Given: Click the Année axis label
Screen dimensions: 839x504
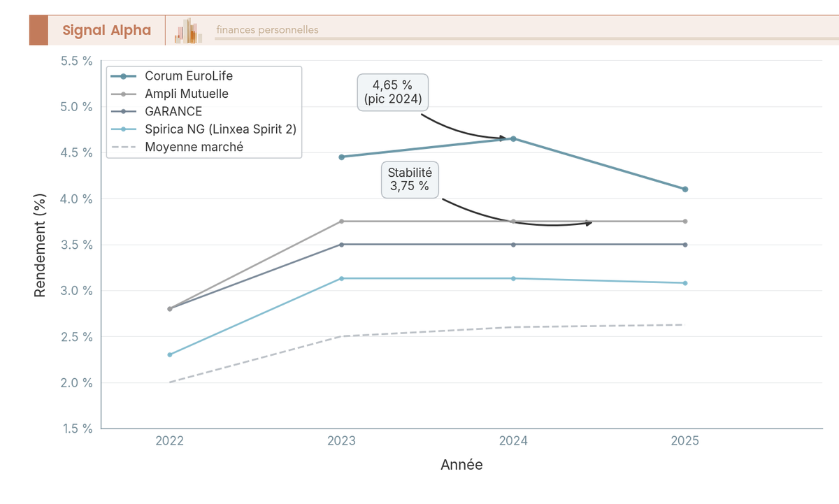Looking at the screenshot, I should pos(461,464).
